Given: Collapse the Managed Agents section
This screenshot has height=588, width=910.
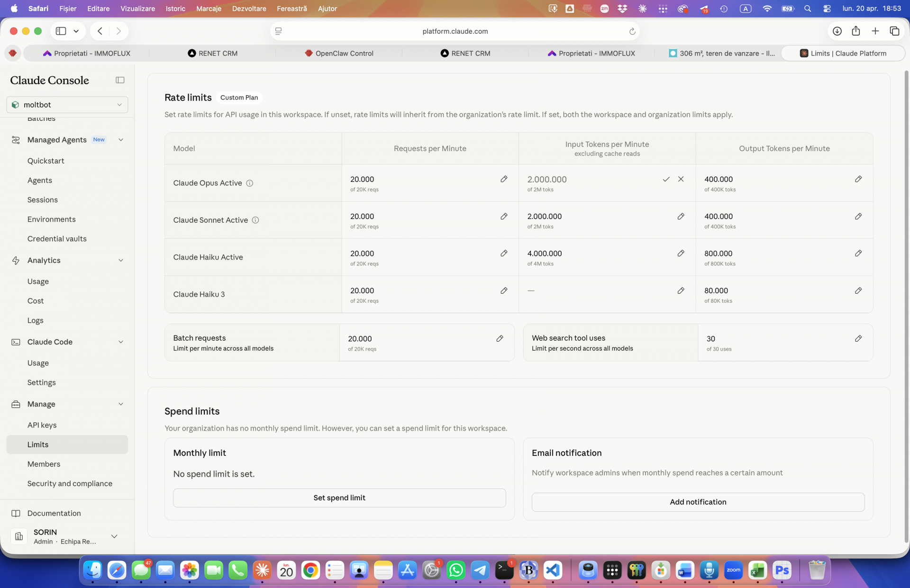Looking at the screenshot, I should tap(120, 140).
